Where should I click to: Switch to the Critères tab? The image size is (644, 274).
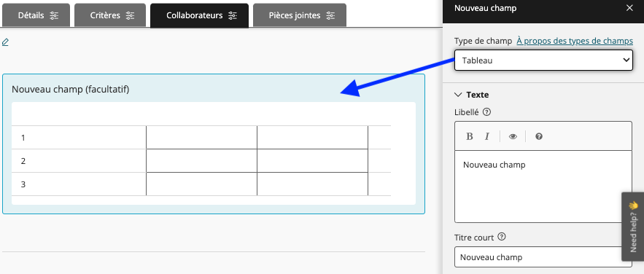(110, 15)
